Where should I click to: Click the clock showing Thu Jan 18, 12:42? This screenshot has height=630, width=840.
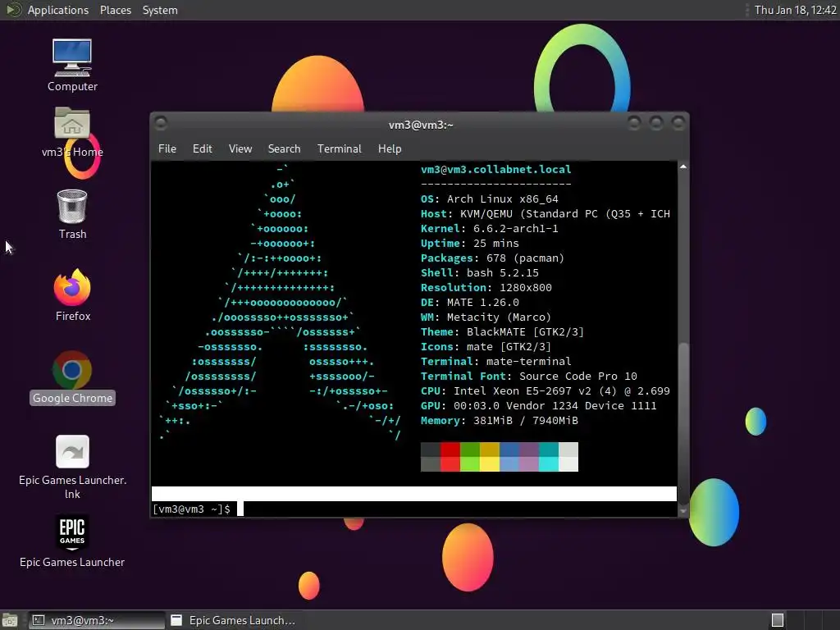795,10
